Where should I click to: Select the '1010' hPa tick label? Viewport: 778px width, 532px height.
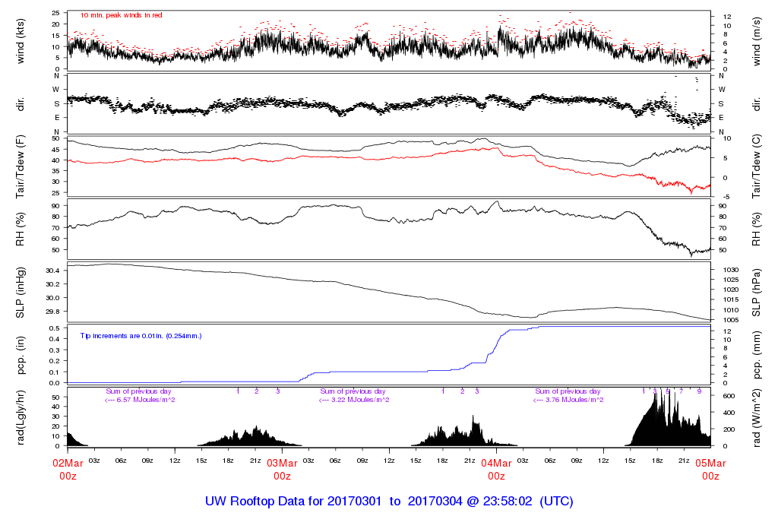[731, 310]
